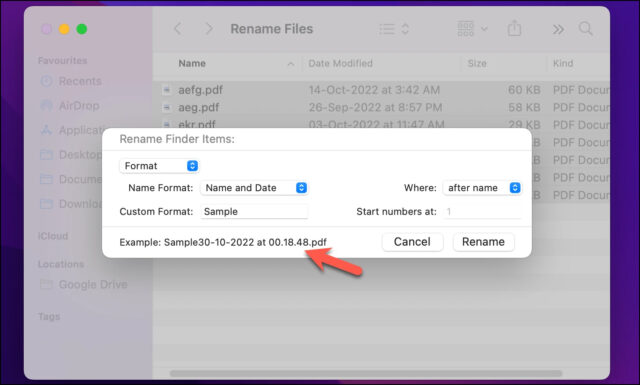Screen dimensions: 640x385
Task: Open the Format rename-mode dropdown
Action: (x=159, y=166)
